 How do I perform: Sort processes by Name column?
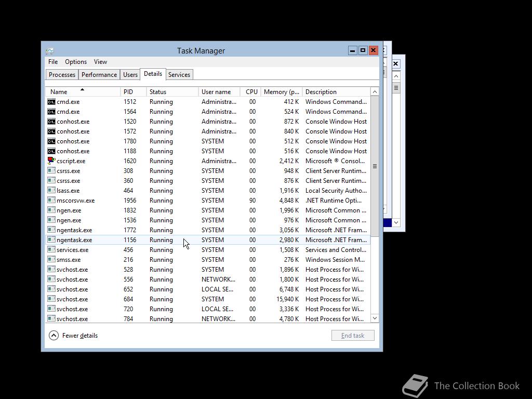[x=83, y=92]
